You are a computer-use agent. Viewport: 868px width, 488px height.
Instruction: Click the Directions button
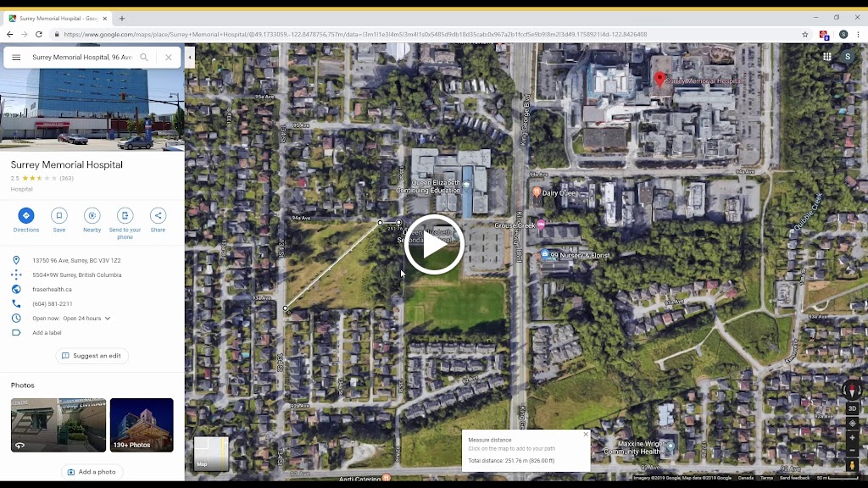[x=26, y=220]
